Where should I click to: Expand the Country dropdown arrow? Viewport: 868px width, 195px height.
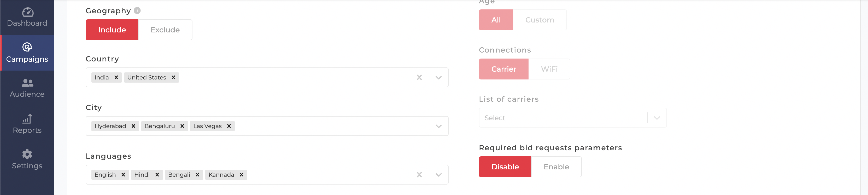(438, 78)
